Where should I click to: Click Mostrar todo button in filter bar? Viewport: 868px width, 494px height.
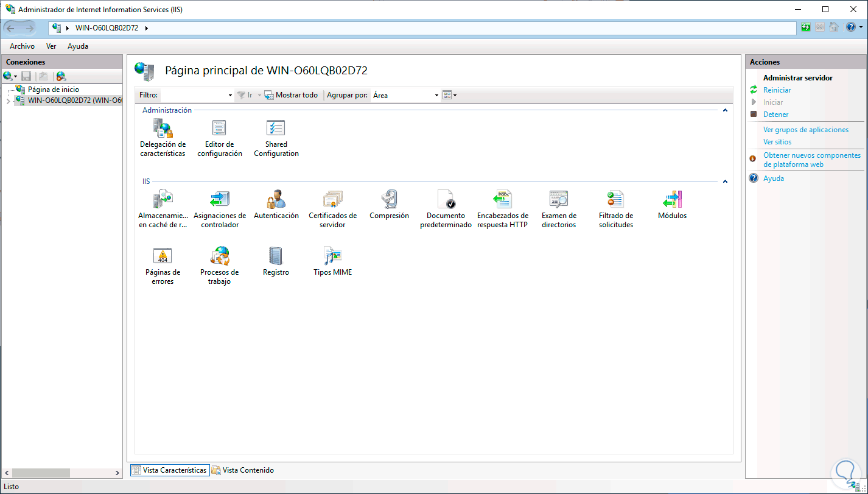tap(291, 96)
